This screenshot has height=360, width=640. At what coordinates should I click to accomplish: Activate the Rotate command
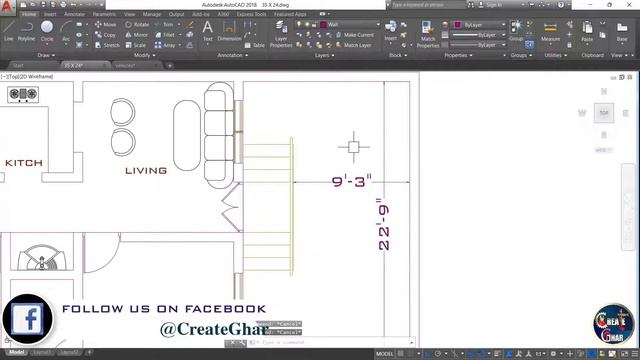pos(137,24)
